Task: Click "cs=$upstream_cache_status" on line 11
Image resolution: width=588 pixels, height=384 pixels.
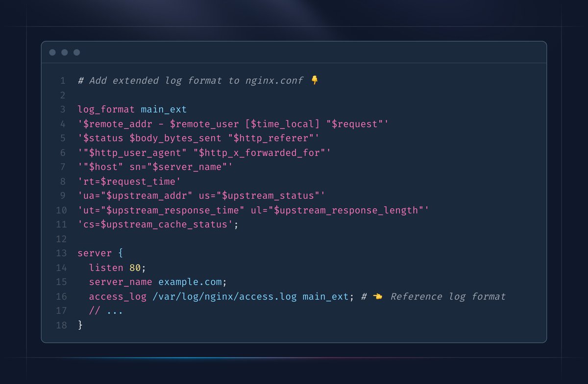Action: tap(155, 225)
